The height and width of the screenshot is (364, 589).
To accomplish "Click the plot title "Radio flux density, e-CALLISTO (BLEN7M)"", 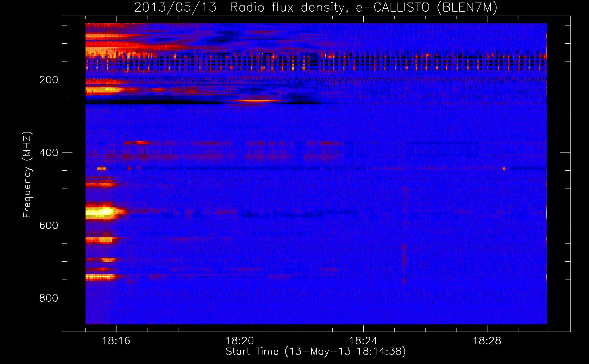I will 363,8.
